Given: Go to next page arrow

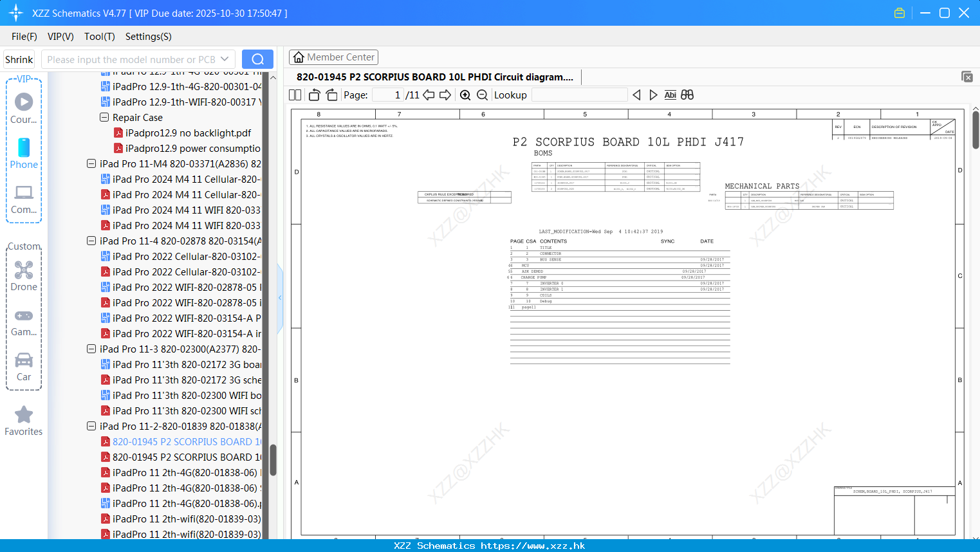Looking at the screenshot, I should (445, 95).
